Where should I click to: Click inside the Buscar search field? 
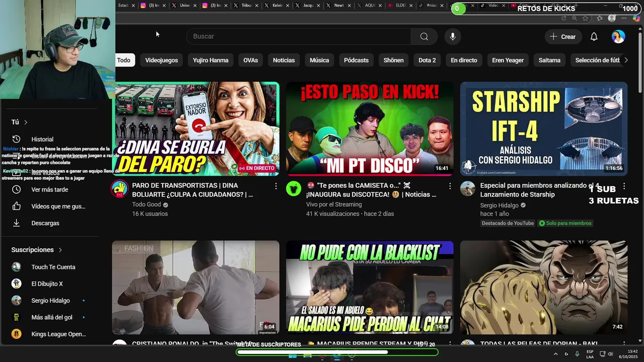point(299,36)
